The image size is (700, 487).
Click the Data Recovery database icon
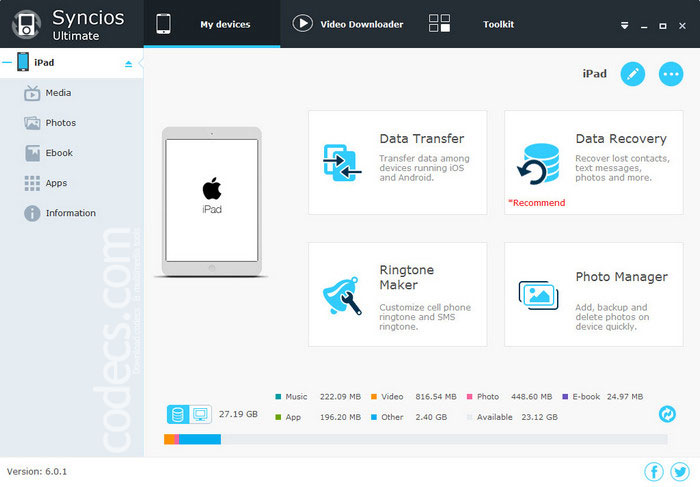coord(538,164)
